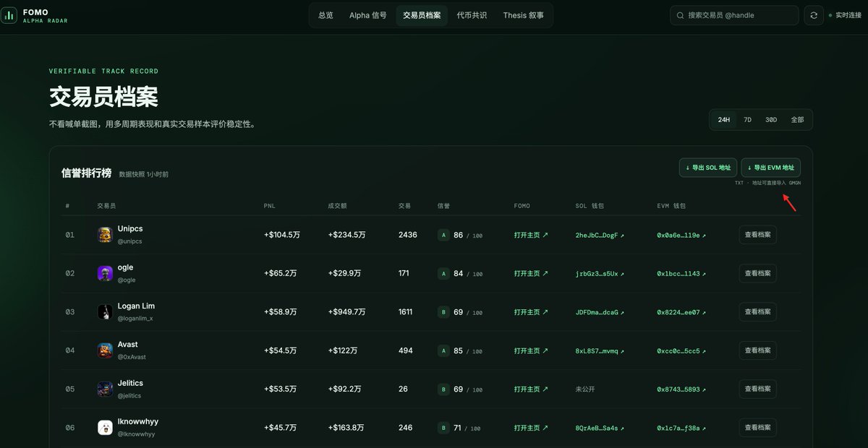Click 导出 SOL 地址 button
The image size is (868, 448).
pyautogui.click(x=708, y=168)
